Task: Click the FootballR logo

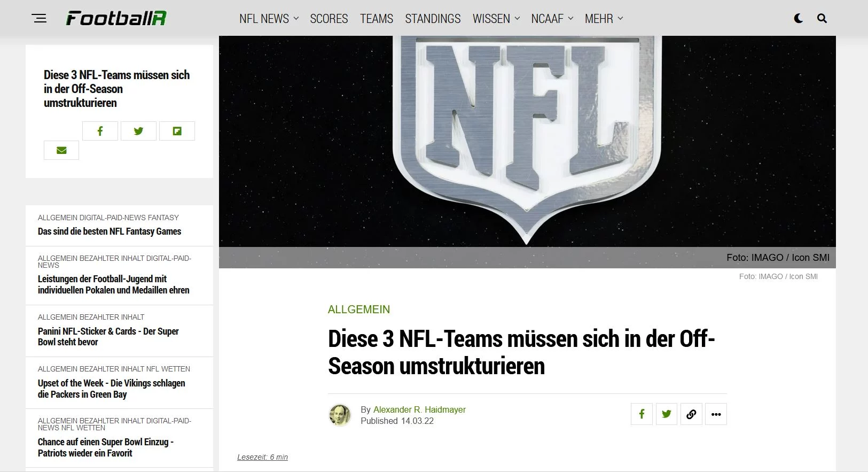Action: 116,19
